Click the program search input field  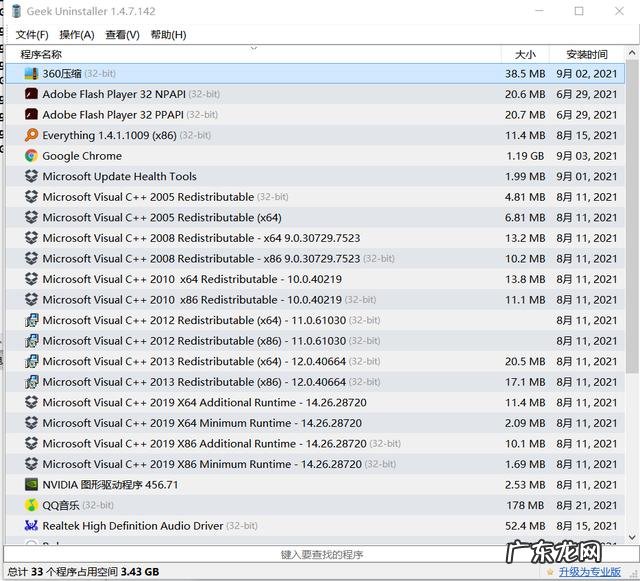(320, 554)
